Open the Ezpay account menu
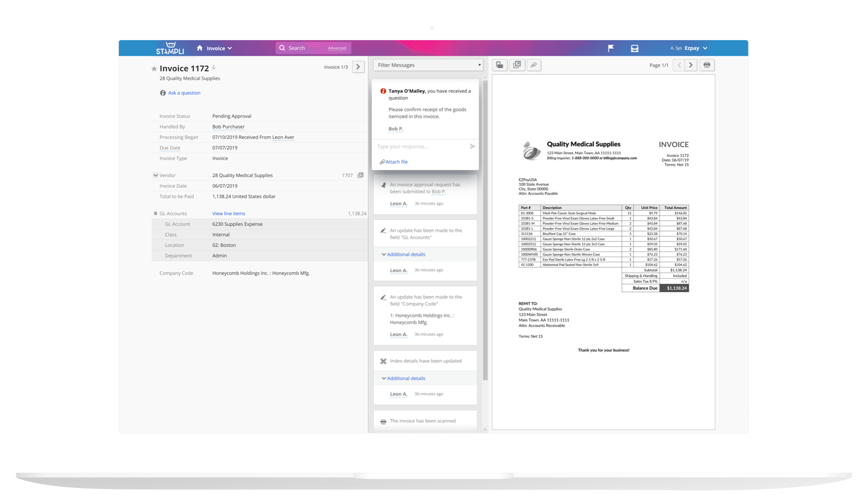 point(695,48)
